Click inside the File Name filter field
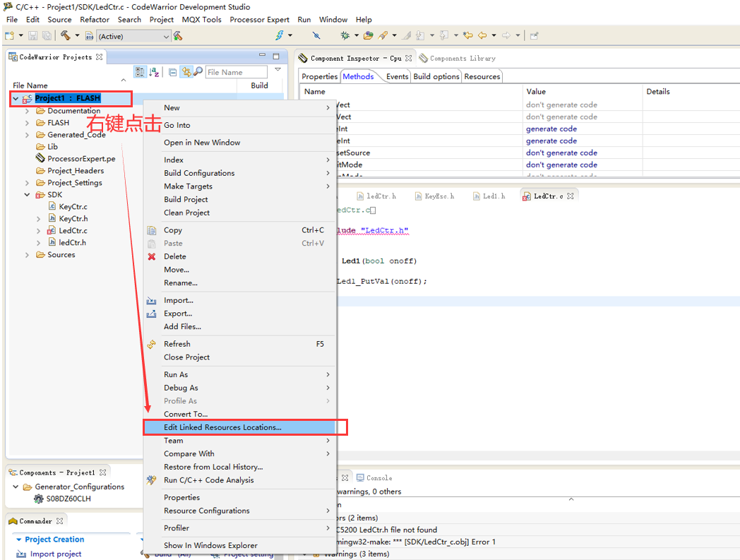This screenshot has width=740, height=560. (x=237, y=72)
